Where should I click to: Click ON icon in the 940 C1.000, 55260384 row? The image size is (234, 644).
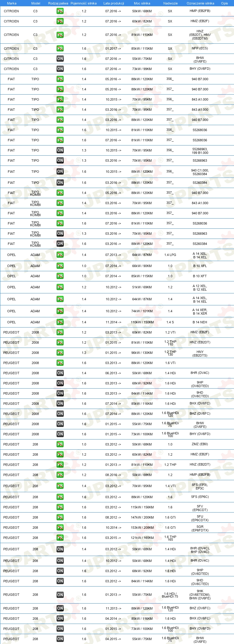click(60, 172)
